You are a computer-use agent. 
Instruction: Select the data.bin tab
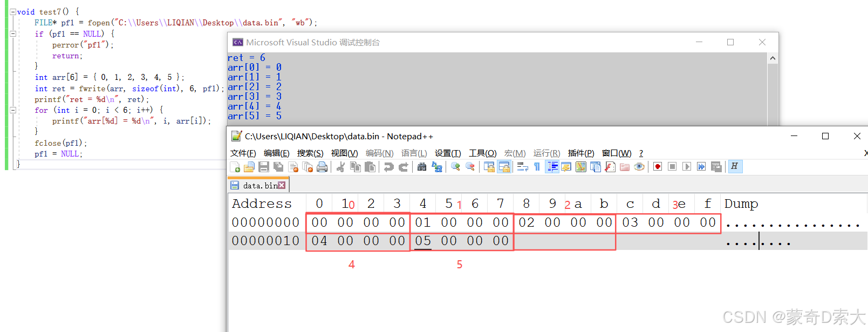click(259, 185)
